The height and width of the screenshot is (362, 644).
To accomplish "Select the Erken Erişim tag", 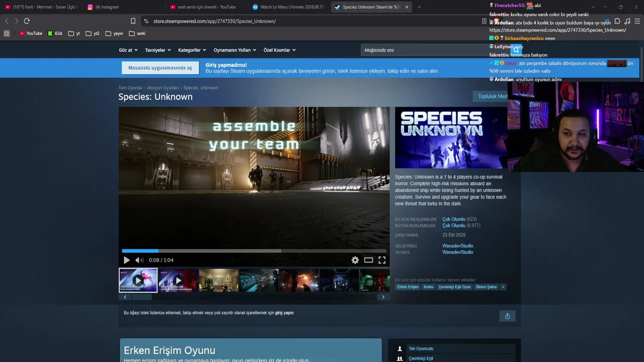I will tap(408, 287).
